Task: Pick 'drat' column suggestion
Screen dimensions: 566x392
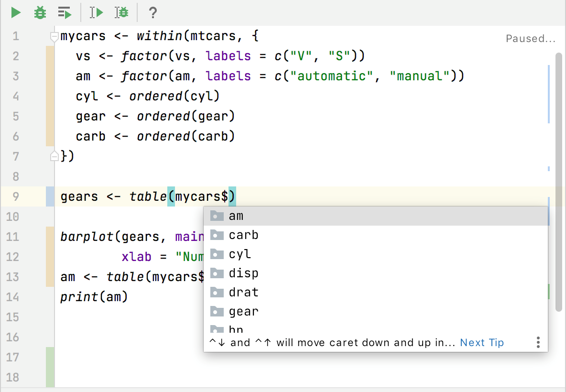Action: point(244,292)
